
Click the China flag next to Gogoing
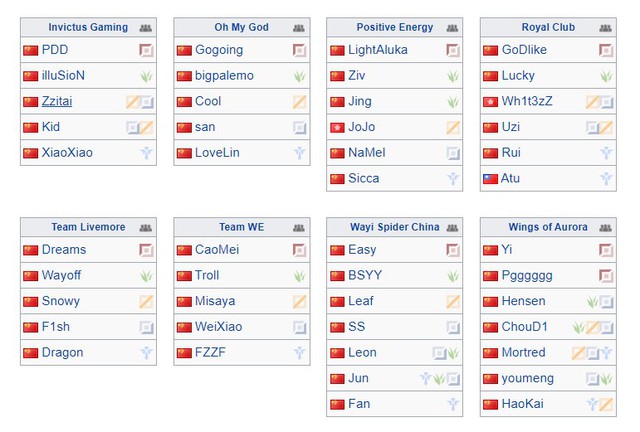184,50
